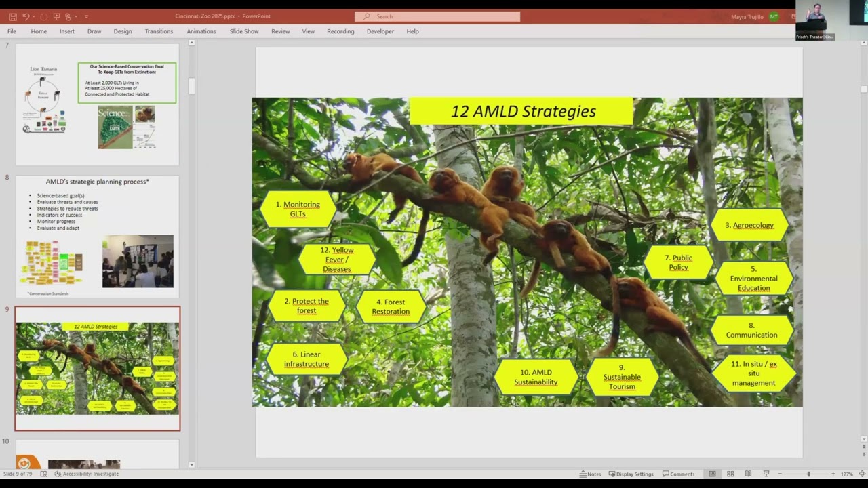Viewport: 868px width, 488px height.
Task: Open the Design ribbon tab
Action: [x=123, y=31]
